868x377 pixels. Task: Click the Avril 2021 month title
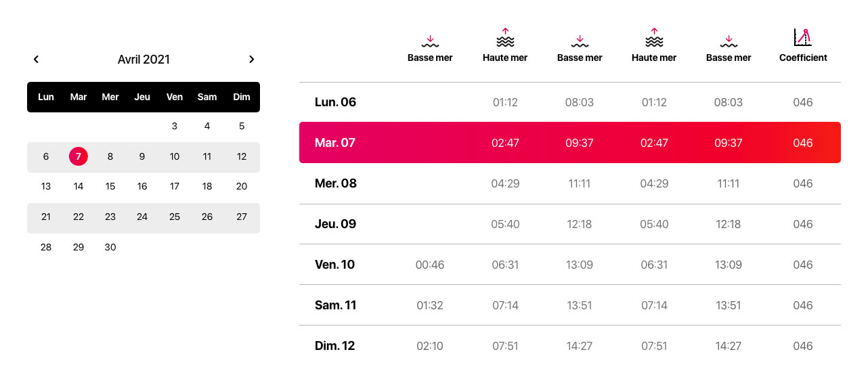(x=144, y=60)
